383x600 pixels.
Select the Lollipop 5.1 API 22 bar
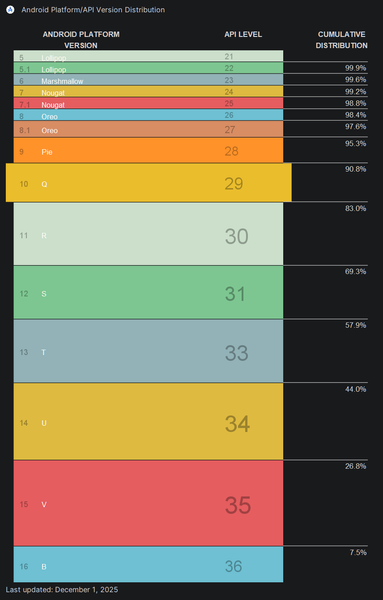coord(148,68)
